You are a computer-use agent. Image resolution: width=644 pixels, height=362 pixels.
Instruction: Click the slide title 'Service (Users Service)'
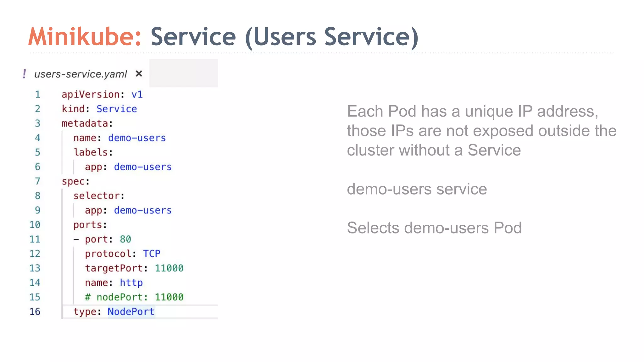(284, 37)
